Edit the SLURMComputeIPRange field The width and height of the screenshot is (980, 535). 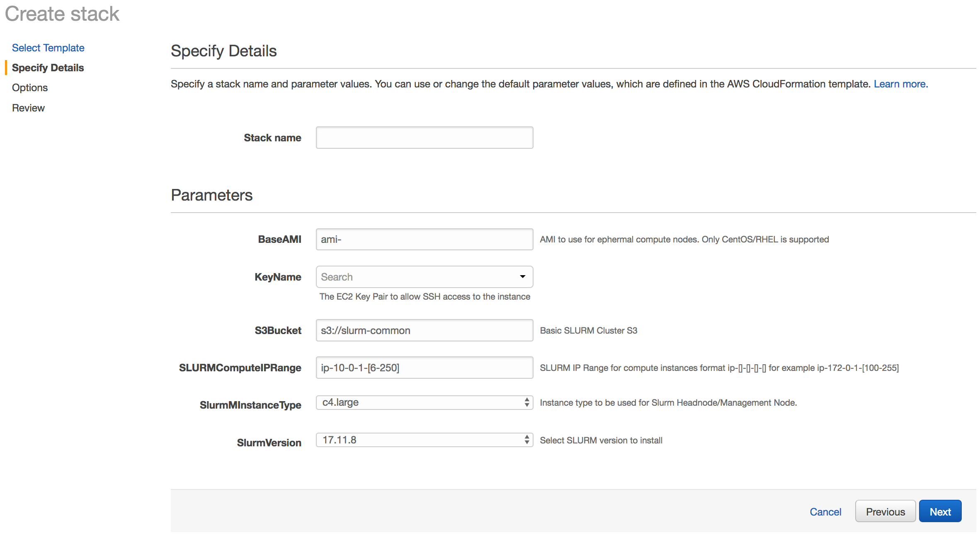click(x=424, y=368)
